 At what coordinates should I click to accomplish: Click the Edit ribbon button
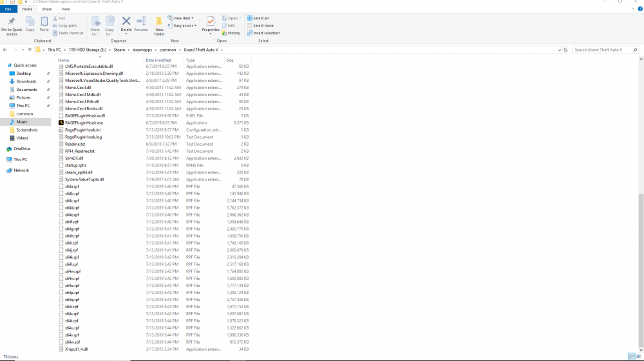point(229,26)
